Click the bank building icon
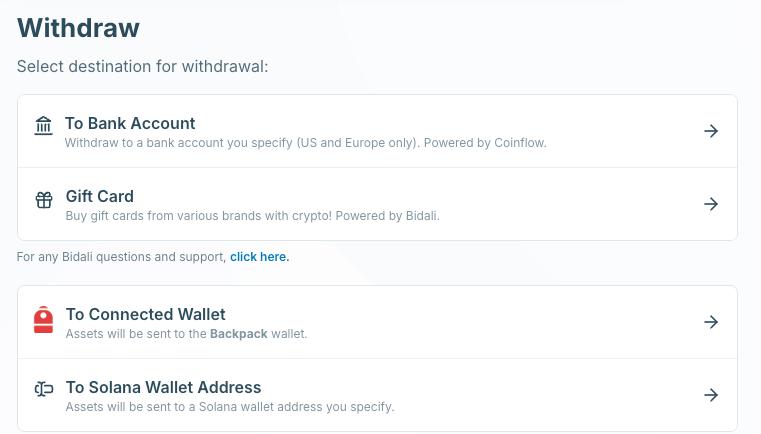This screenshot has width=761, height=434. (43, 126)
